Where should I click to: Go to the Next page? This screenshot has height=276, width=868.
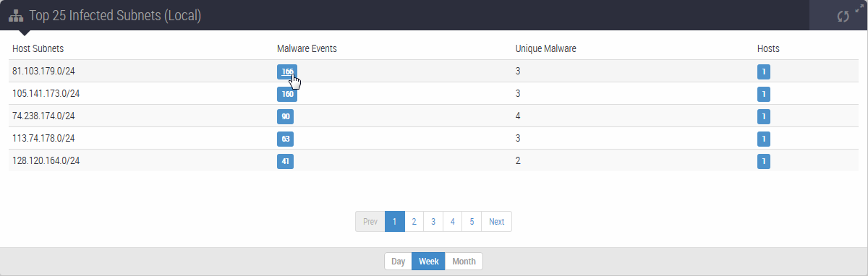point(496,222)
